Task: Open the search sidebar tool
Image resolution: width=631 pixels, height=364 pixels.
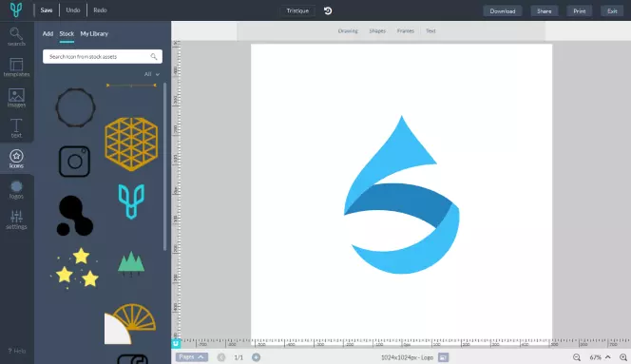Action: click(x=16, y=37)
